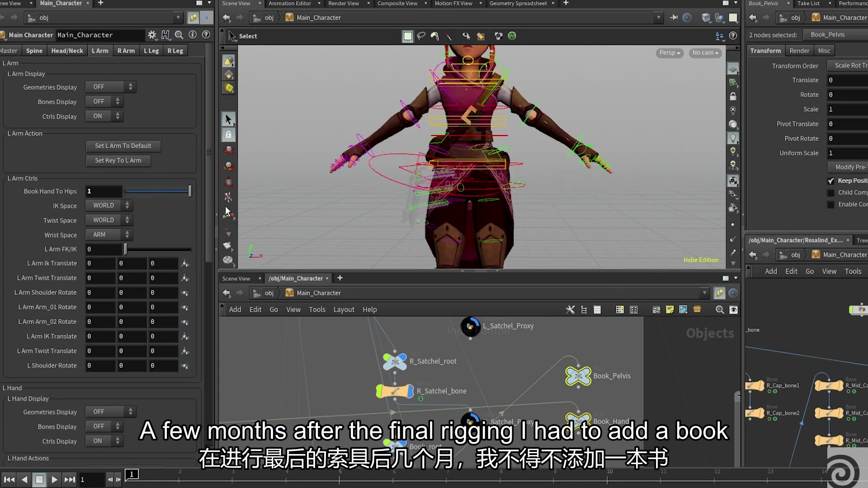Viewport: 868px width, 488px height.
Task: Select the lasso selection tool icon
Action: pos(421,36)
